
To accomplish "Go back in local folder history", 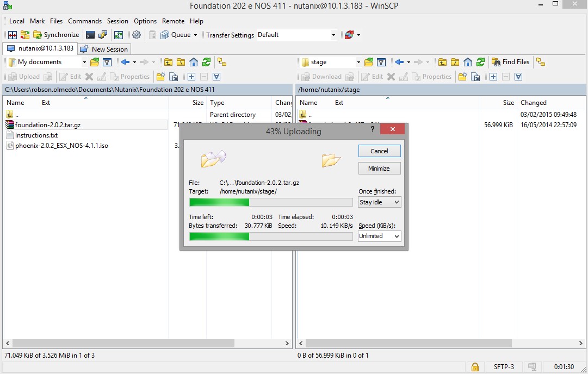I will 125,62.
